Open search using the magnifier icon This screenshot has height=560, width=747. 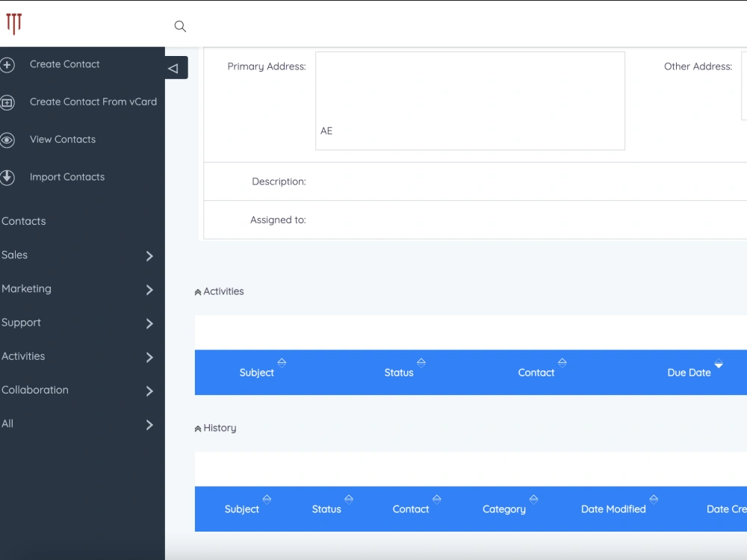180,25
